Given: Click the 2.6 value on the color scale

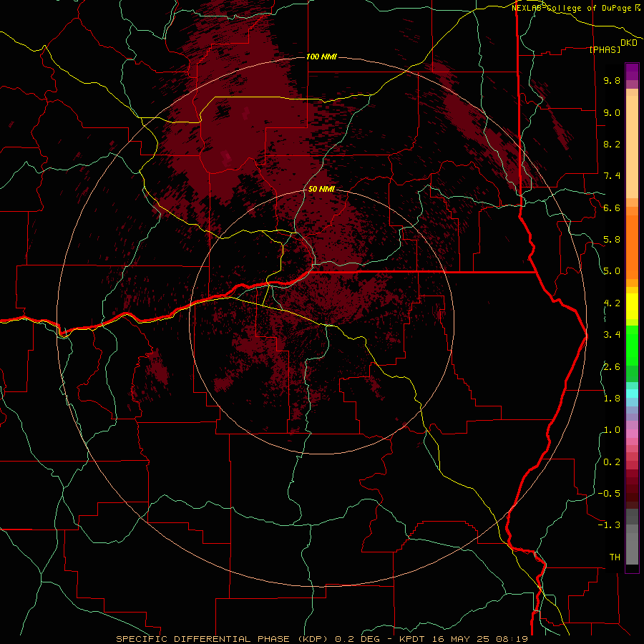Looking at the screenshot, I should 612,367.
